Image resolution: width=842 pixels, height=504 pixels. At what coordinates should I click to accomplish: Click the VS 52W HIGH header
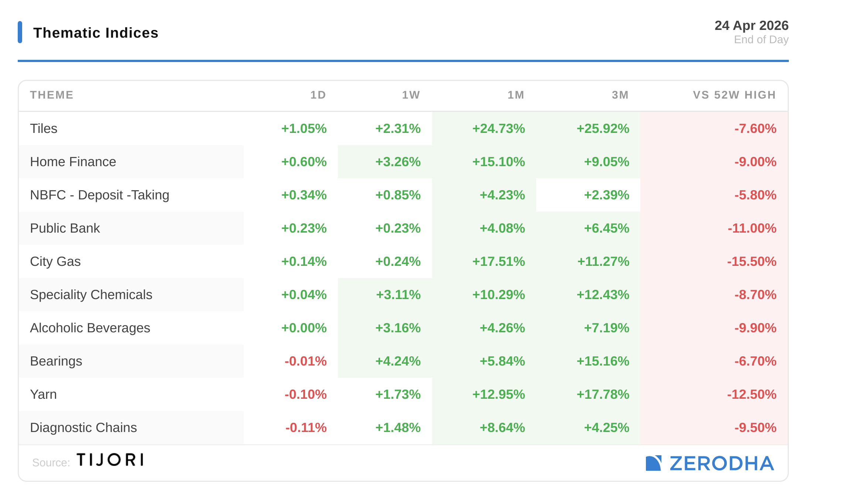(734, 95)
